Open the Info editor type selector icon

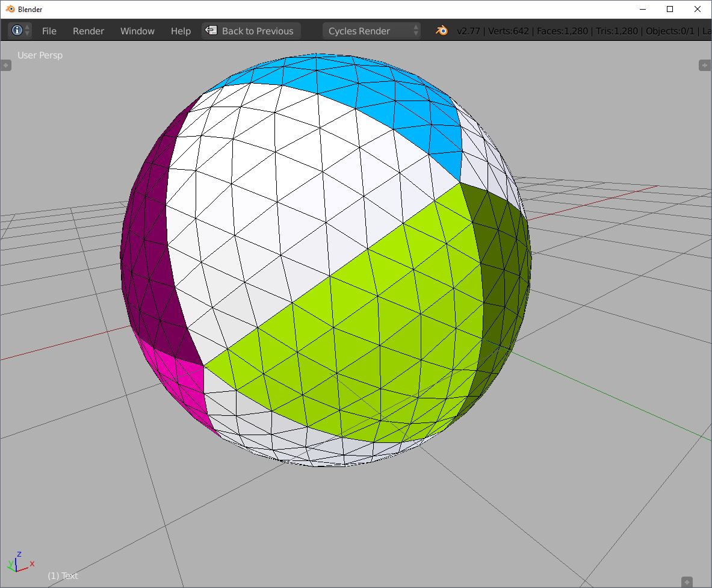pyautogui.click(x=17, y=31)
